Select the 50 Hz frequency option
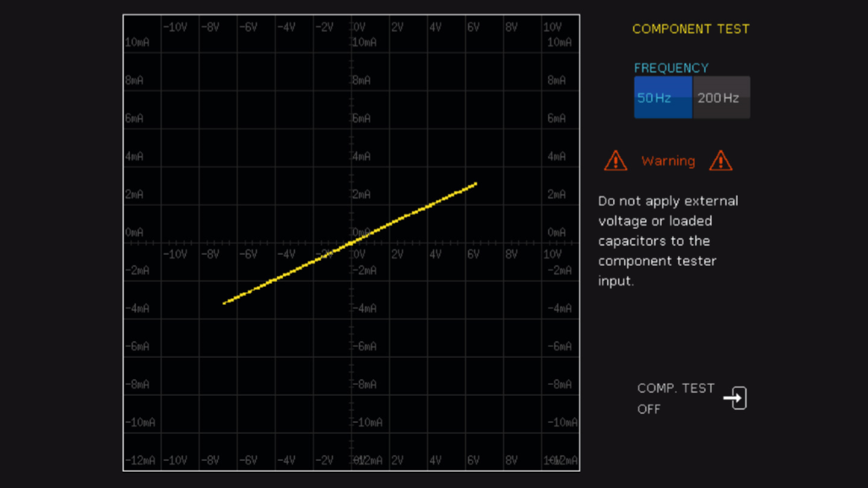The width and height of the screenshot is (868, 488). [x=663, y=98]
